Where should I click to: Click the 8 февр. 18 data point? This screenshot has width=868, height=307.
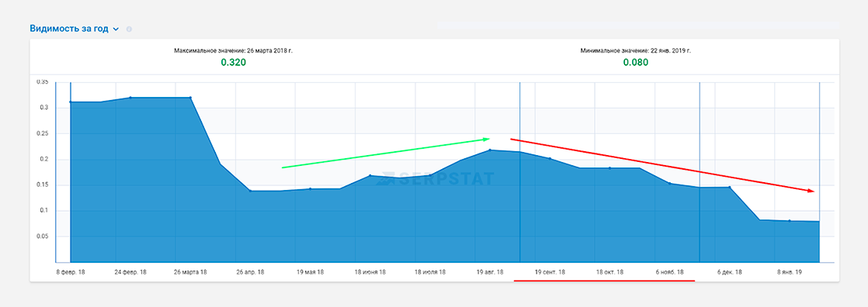coord(71,102)
